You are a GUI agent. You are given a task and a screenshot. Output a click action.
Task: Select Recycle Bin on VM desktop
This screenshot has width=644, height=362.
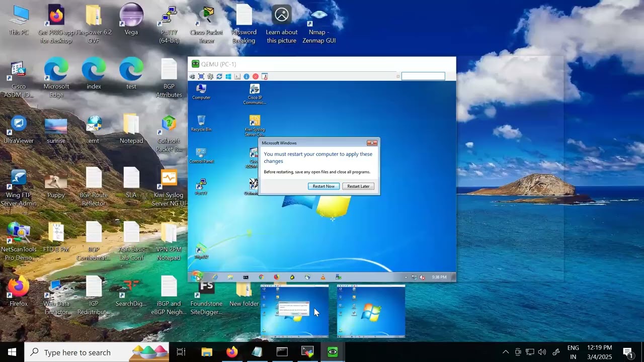201,123
